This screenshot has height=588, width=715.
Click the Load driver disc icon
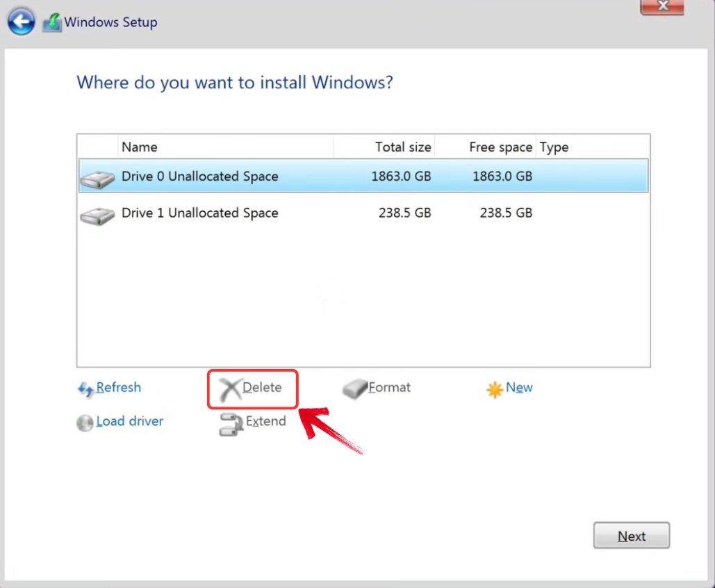point(84,423)
